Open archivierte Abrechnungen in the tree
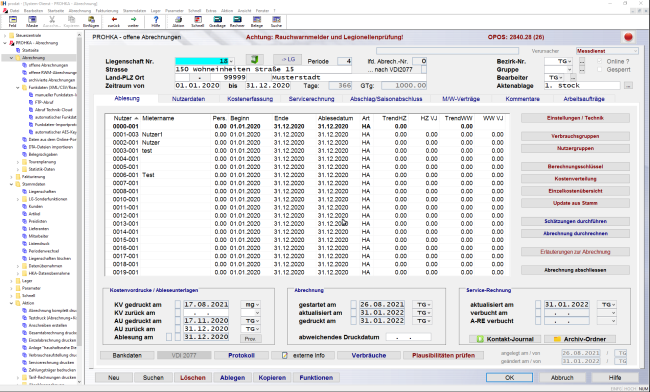Viewport: 650px width, 392px height. tap(52, 80)
